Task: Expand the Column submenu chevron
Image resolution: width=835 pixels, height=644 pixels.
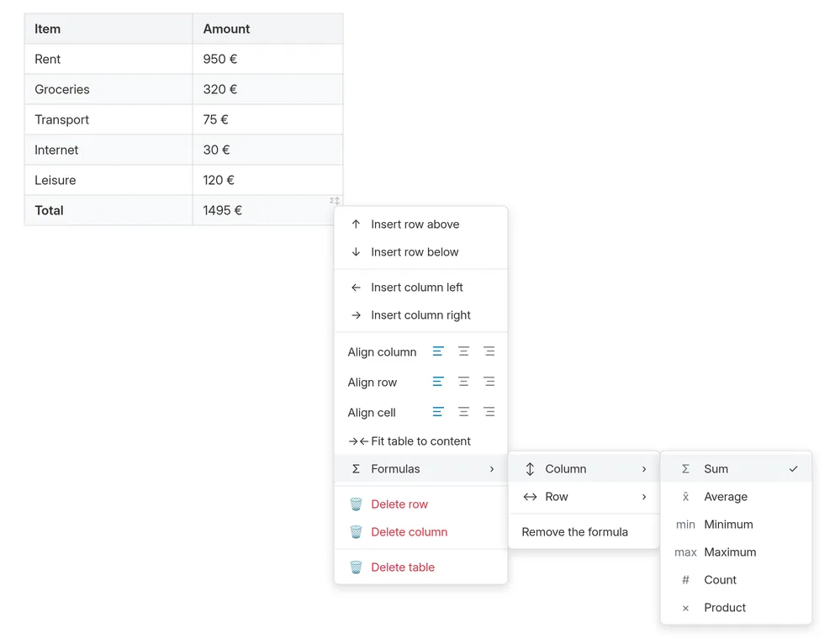Action: 644,469
